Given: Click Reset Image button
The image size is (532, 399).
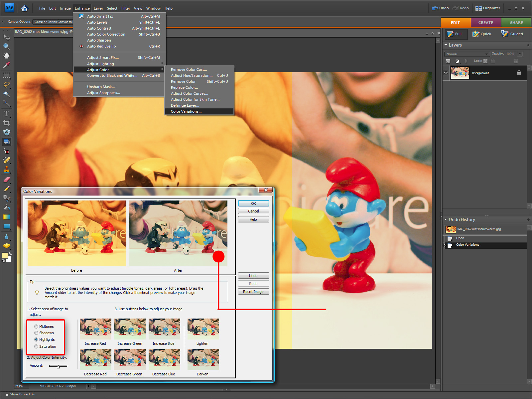Looking at the screenshot, I should (253, 292).
